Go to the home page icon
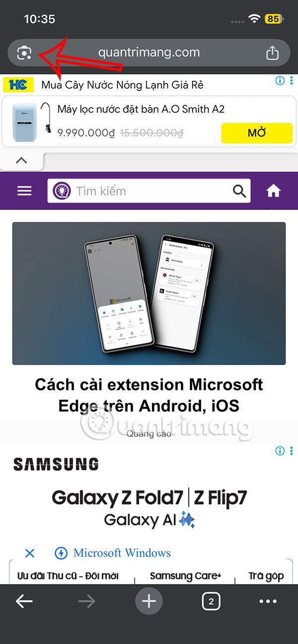The width and height of the screenshot is (298, 644). [274, 191]
